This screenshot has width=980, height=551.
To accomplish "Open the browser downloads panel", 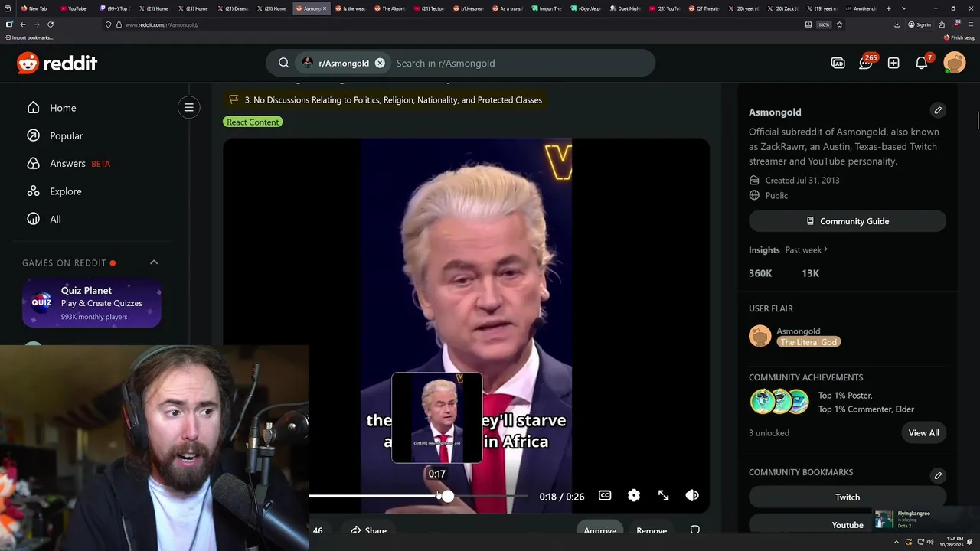I will pyautogui.click(x=897, y=24).
